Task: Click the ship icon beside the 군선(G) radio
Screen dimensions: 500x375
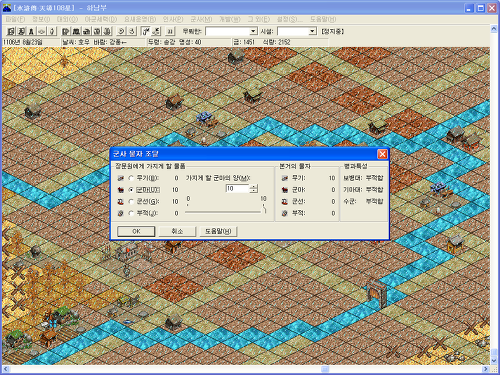Action: [121, 202]
